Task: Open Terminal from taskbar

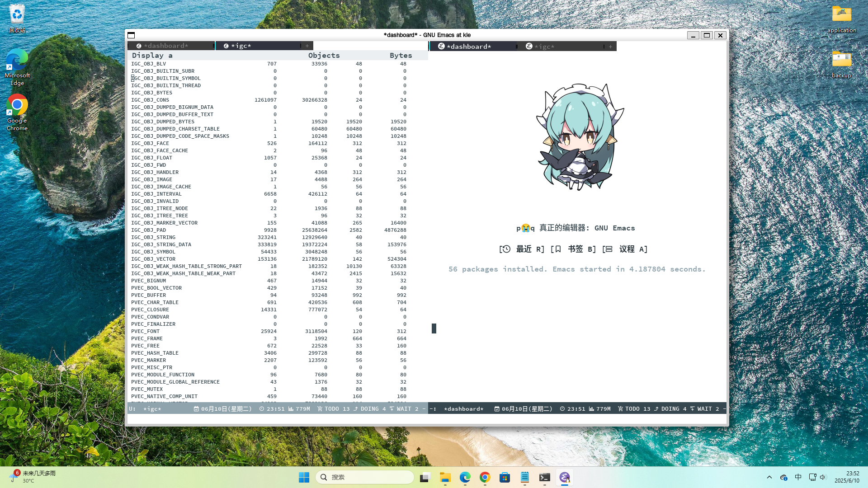Action: tap(545, 477)
